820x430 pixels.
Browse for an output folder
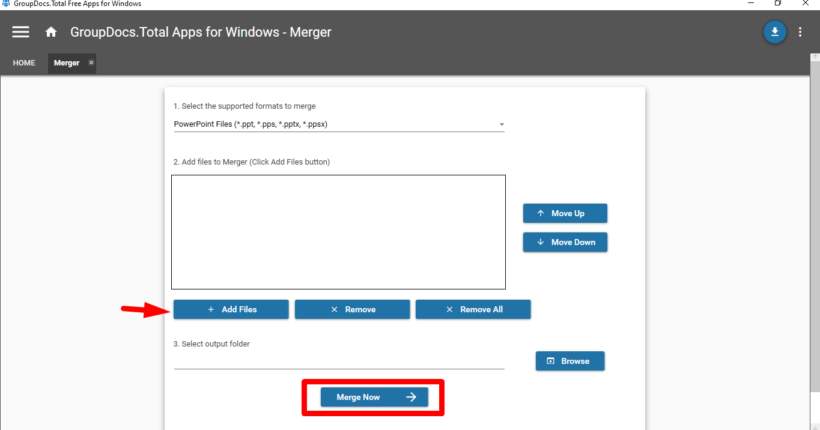pyautogui.click(x=569, y=361)
